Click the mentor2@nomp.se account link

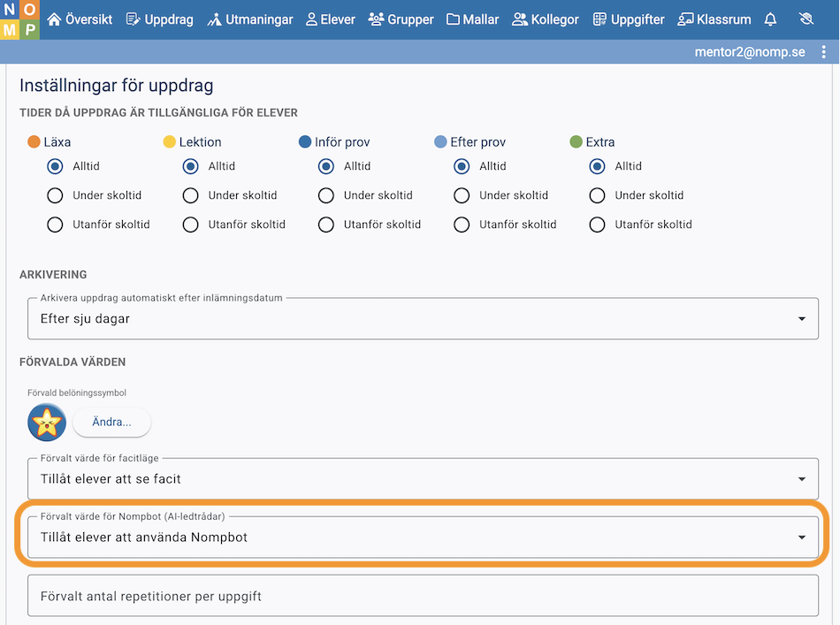point(750,52)
